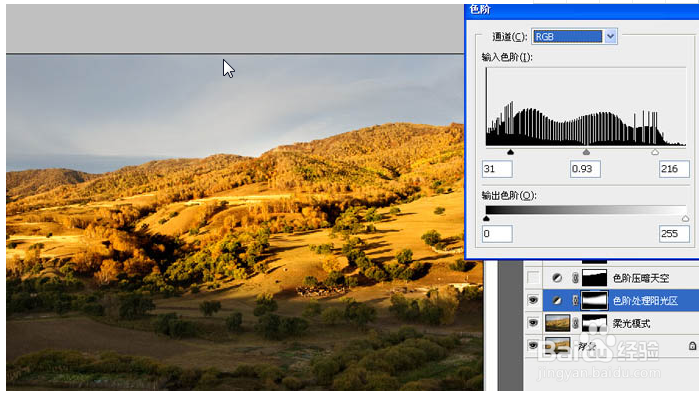The height and width of the screenshot is (398, 700).
Task: Select the layer mask thumbnail of 色阶处理阳光区
Action: [x=594, y=300]
